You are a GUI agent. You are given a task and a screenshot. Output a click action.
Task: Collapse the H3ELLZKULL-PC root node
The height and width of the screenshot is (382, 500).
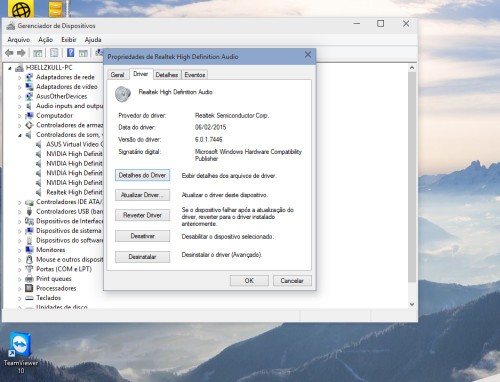10,68
